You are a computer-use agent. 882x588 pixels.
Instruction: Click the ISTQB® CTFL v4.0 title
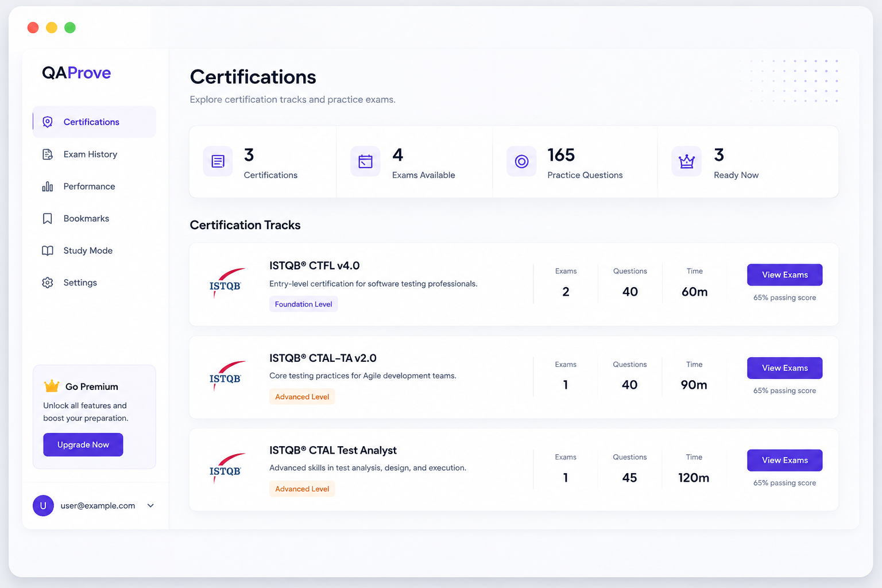pos(315,266)
